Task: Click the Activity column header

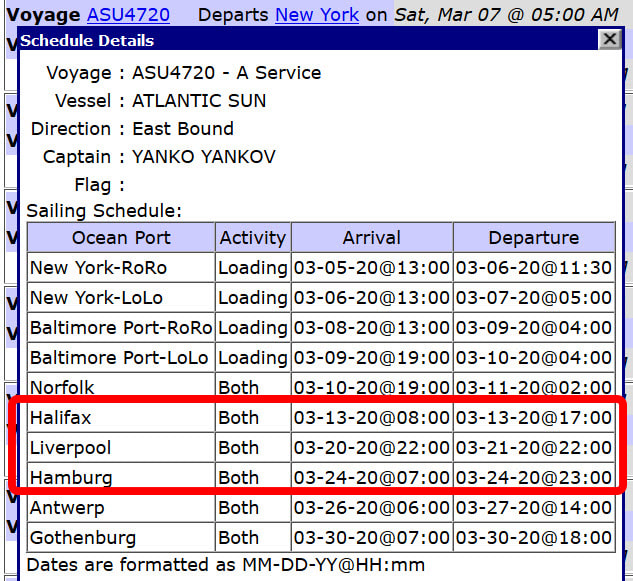Action: (253, 238)
